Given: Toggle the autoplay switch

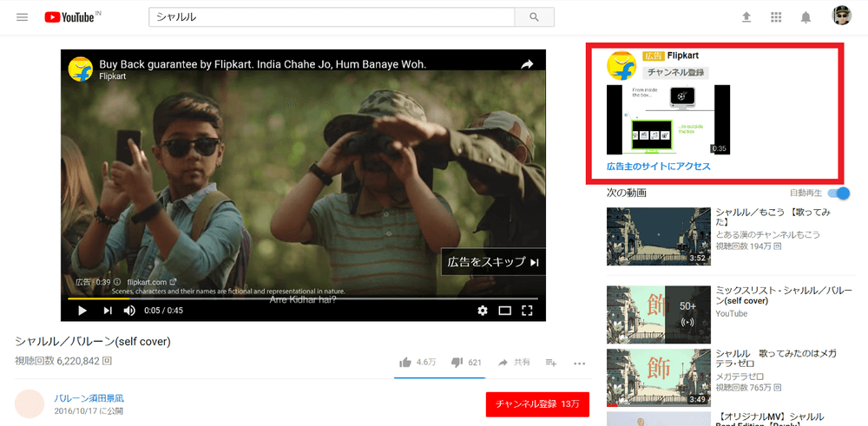Looking at the screenshot, I should (838, 193).
